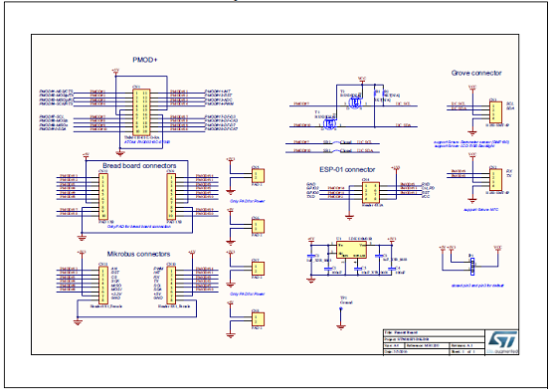
Task: Click the Bread board connectors heading
Action: coord(139,165)
